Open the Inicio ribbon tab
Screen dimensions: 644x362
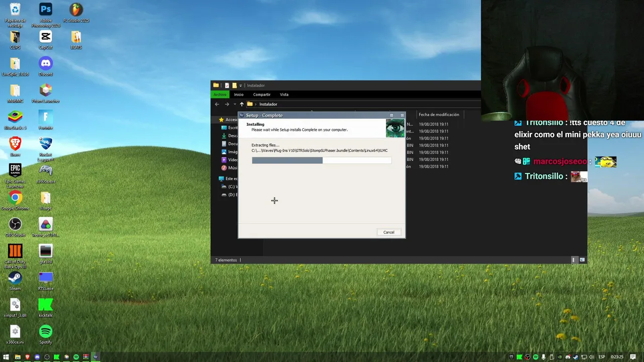point(238,95)
